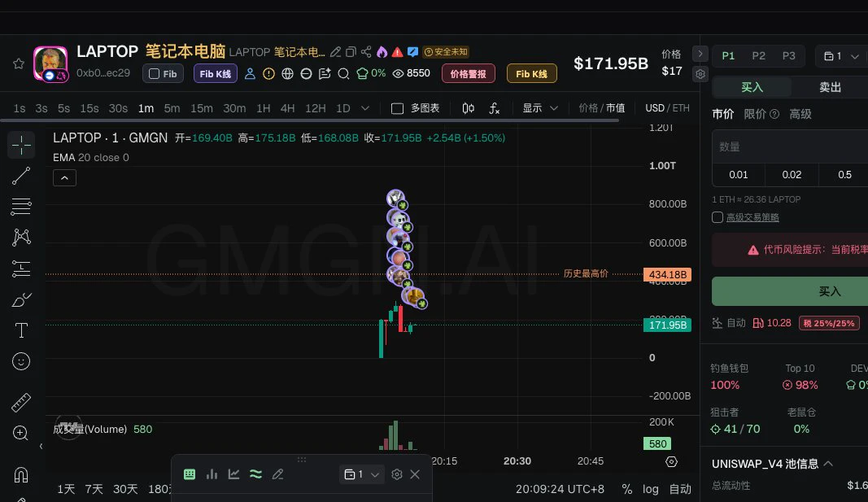
Task: Open wallet 1 dropdown in floating toolbar
Action: coord(361,474)
